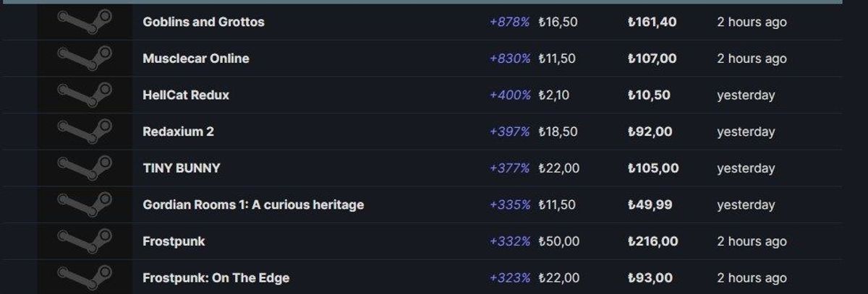Click the ₺216,00 price for Frostpunk
The image size is (868, 294).
(x=652, y=241)
